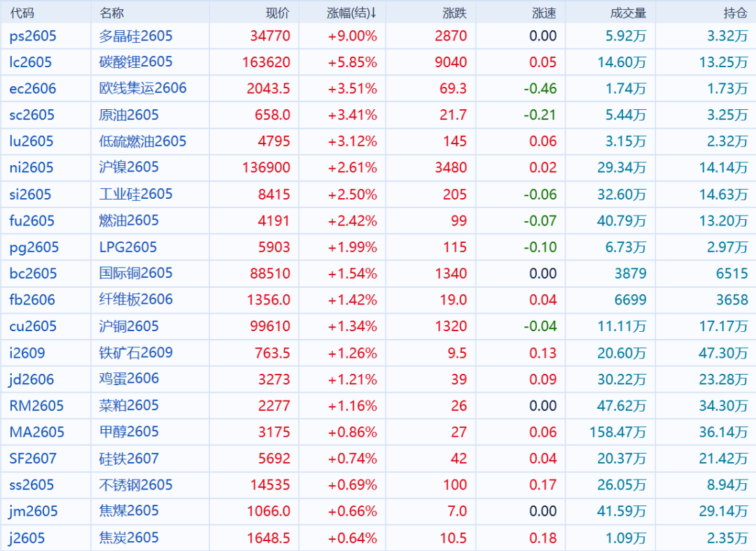Sort by 涨速 column header
Image resolution: width=756 pixels, height=551 pixels.
pyautogui.click(x=544, y=13)
